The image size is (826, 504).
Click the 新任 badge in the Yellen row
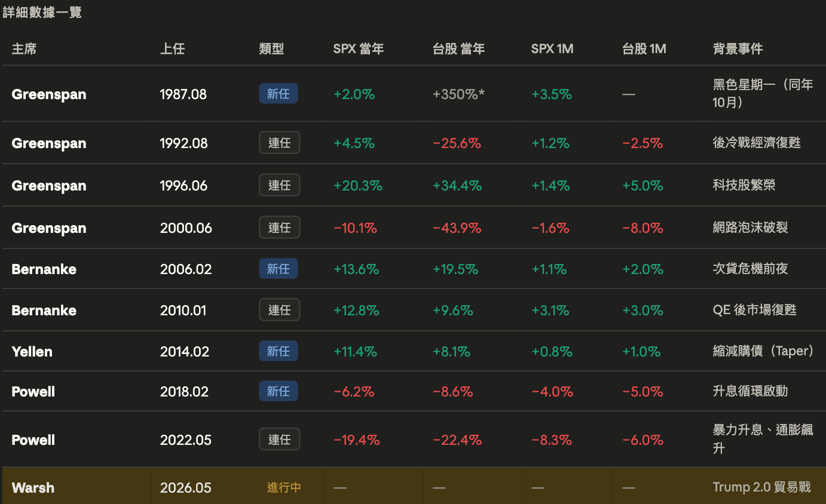(279, 351)
